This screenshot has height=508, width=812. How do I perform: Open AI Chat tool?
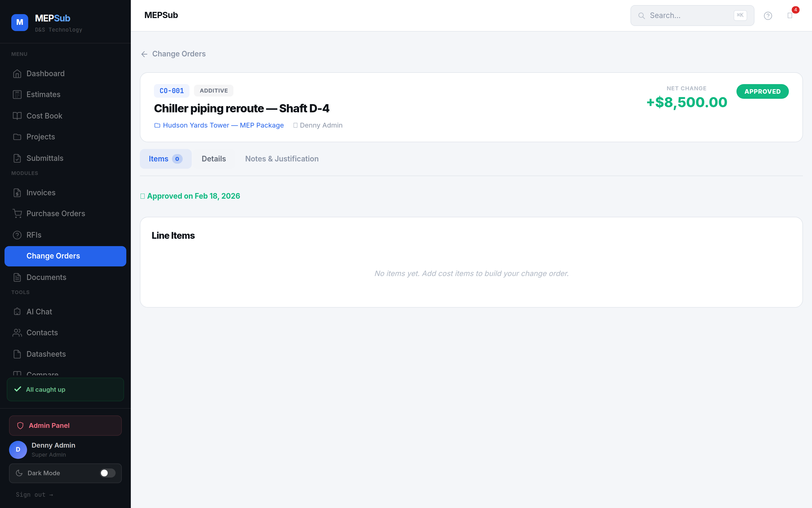point(65,312)
